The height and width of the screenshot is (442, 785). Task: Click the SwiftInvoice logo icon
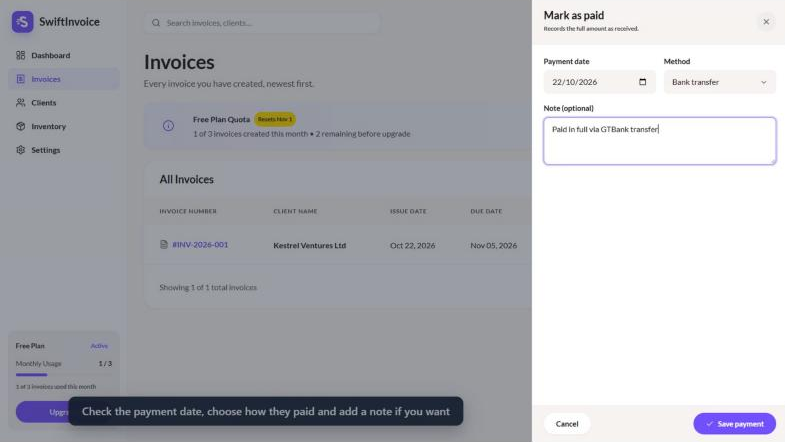click(x=23, y=22)
